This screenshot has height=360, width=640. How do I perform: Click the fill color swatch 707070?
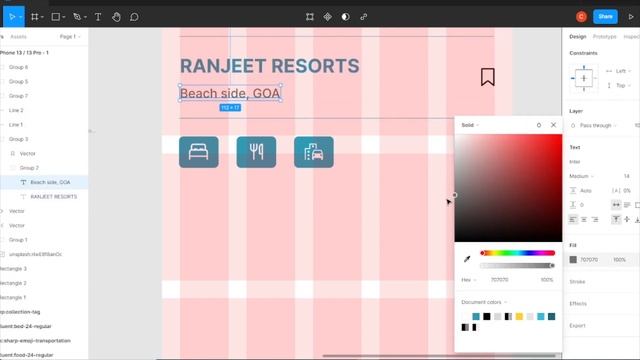(573, 260)
